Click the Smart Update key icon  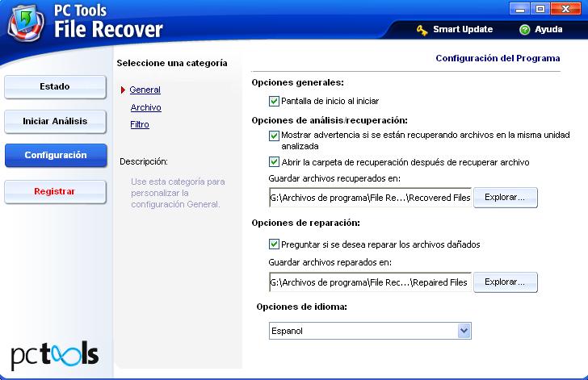(x=422, y=30)
